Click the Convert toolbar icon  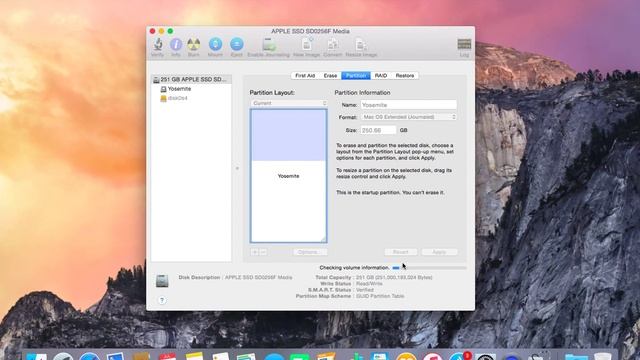pos(333,44)
